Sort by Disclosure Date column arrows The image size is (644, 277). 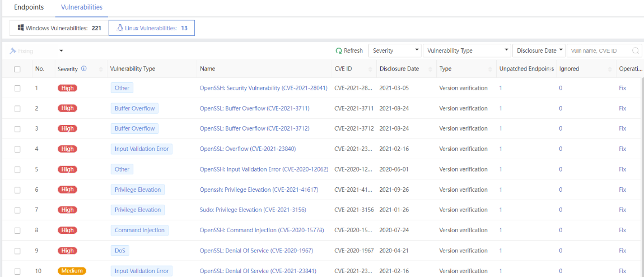click(431, 69)
